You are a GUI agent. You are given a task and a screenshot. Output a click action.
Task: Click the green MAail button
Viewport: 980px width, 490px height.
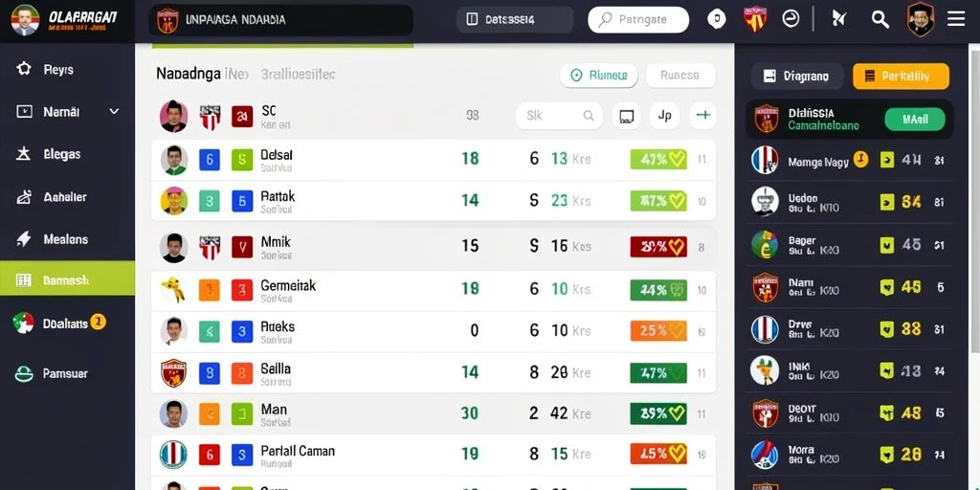[915, 119]
